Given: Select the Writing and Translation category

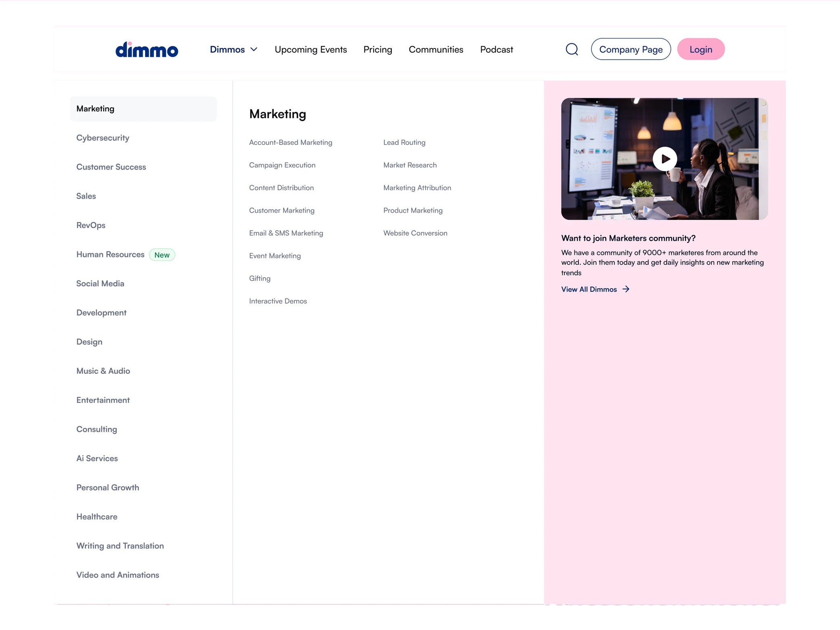Looking at the screenshot, I should [120, 546].
